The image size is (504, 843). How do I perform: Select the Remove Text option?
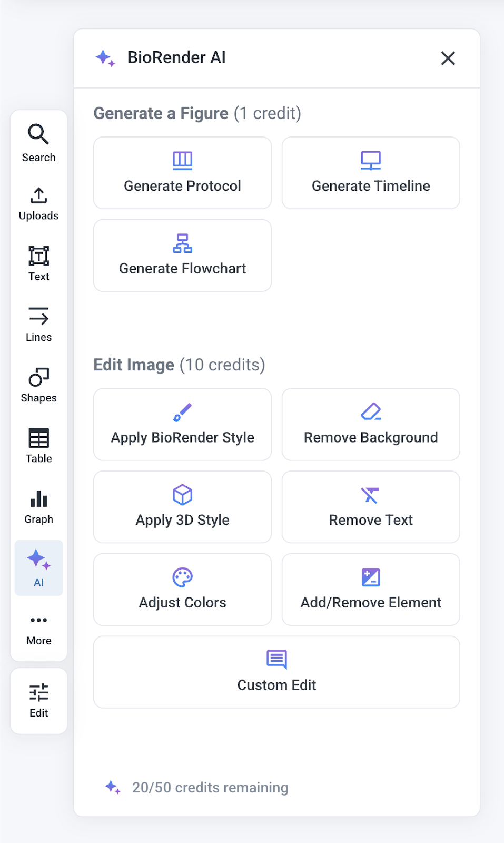pos(371,507)
